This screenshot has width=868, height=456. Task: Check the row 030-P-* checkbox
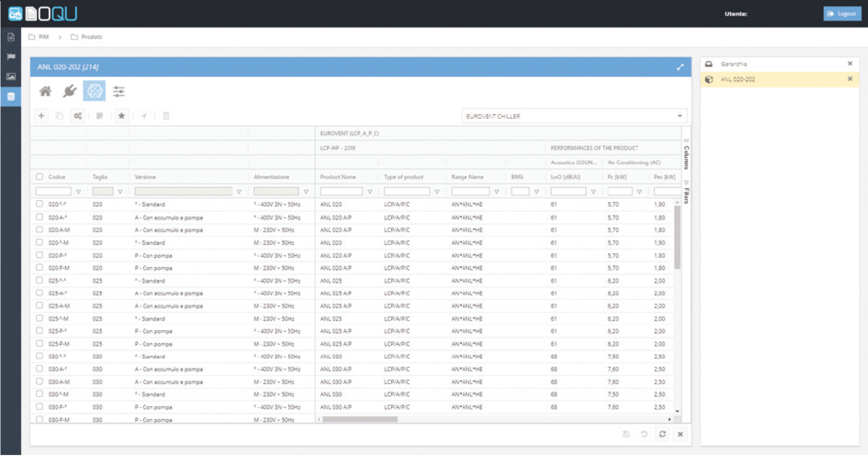pos(40,407)
